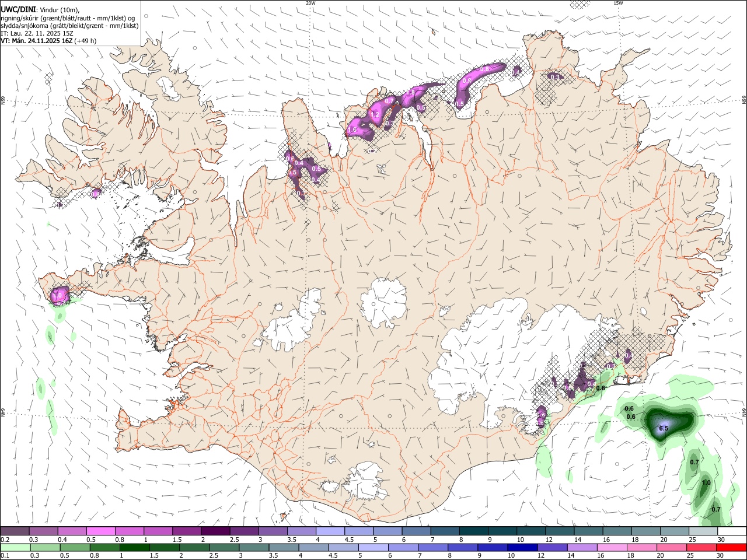Pick the upper scale's 2–2.5 darkest purple swatch
The image size is (747, 560).
click(215, 531)
